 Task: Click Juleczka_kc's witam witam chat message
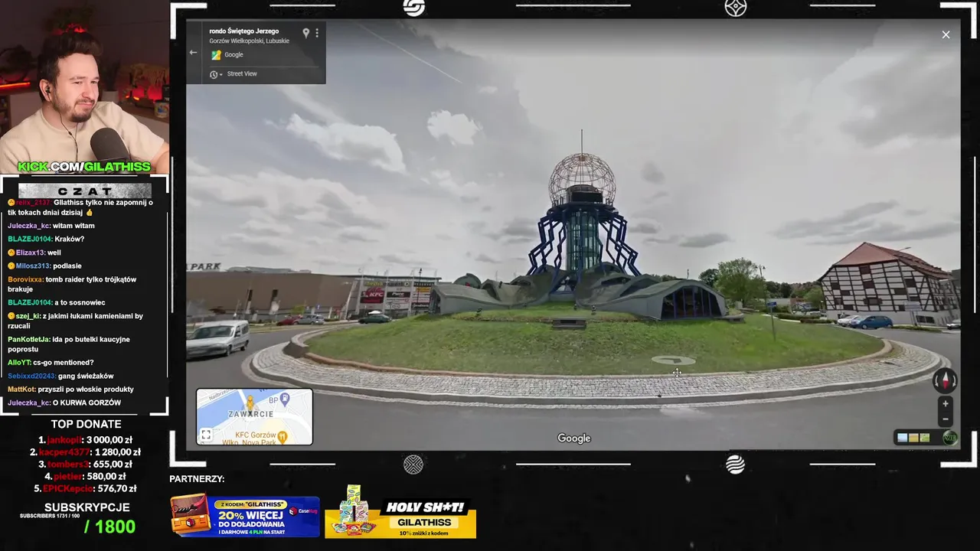click(51, 226)
